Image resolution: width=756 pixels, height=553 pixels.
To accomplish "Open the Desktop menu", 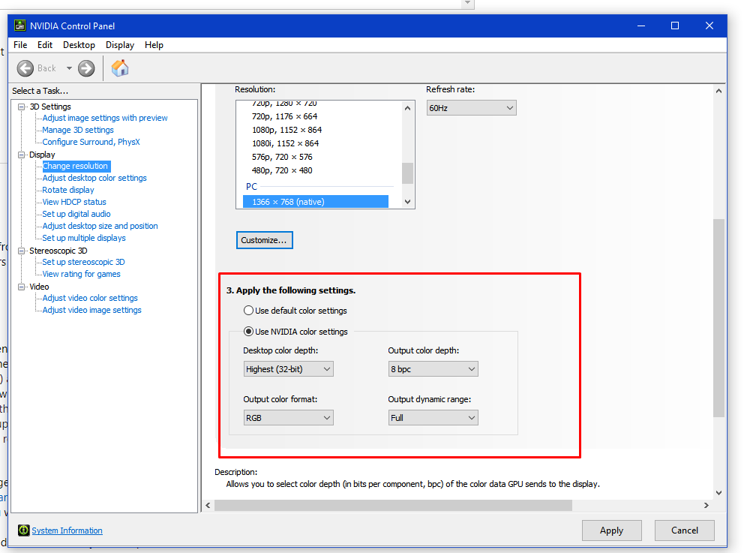I will point(79,45).
